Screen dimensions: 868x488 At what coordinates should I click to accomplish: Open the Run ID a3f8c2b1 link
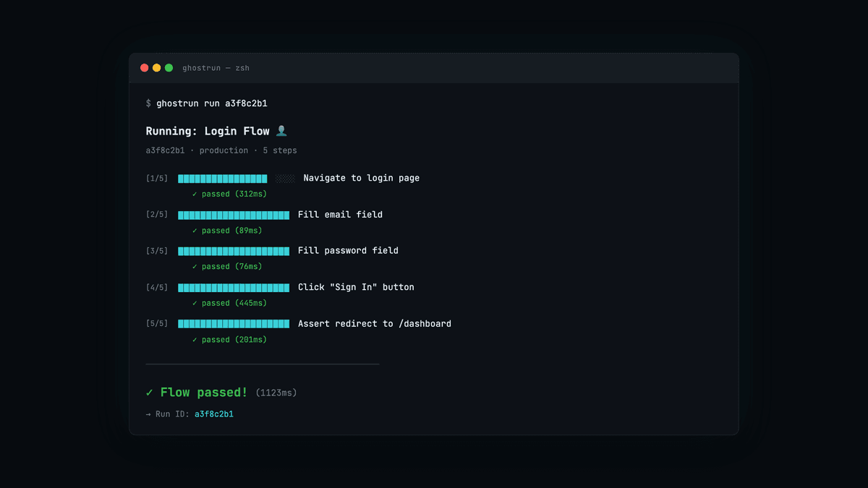(x=214, y=414)
